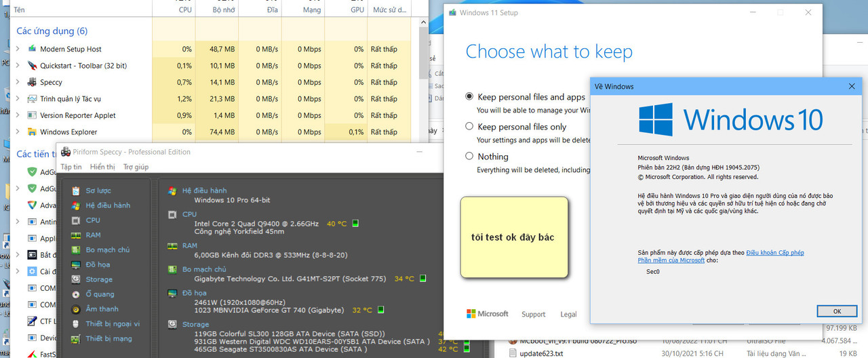868x358 pixels.
Task: Sort Task Manager by GPU column
Action: pyautogui.click(x=346, y=9)
